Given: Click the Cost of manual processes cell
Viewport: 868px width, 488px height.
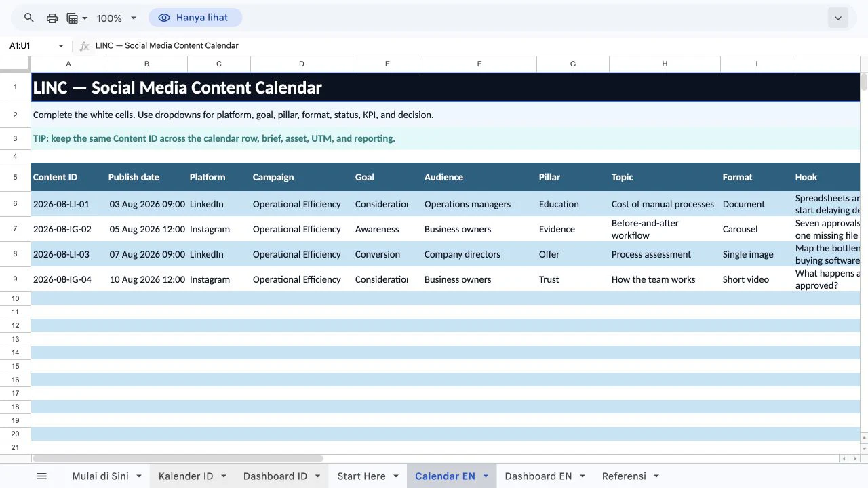Looking at the screenshot, I should tap(665, 204).
